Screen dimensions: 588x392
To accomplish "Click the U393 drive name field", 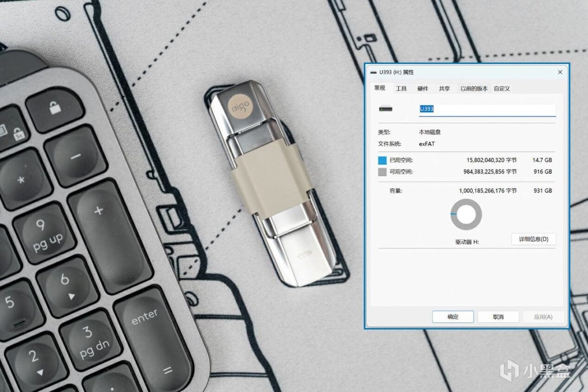I will 487,109.
